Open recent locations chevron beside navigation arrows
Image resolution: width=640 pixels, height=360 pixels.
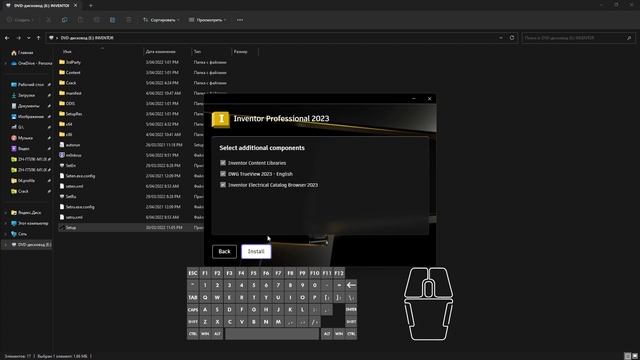(29, 38)
